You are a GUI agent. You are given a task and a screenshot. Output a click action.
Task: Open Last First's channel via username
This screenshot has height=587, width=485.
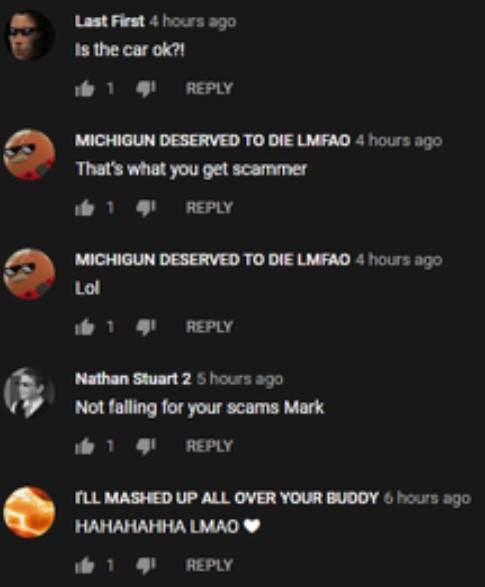pos(109,21)
